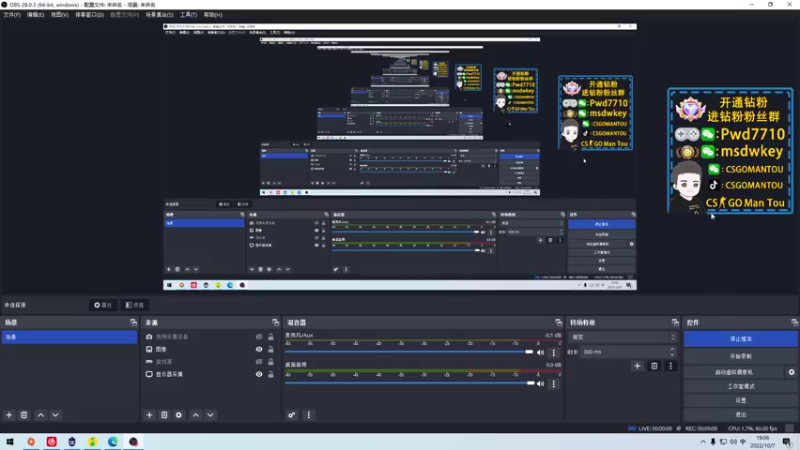Lock the 显示器采集 source
The width and height of the screenshot is (800, 450).
click(271, 374)
